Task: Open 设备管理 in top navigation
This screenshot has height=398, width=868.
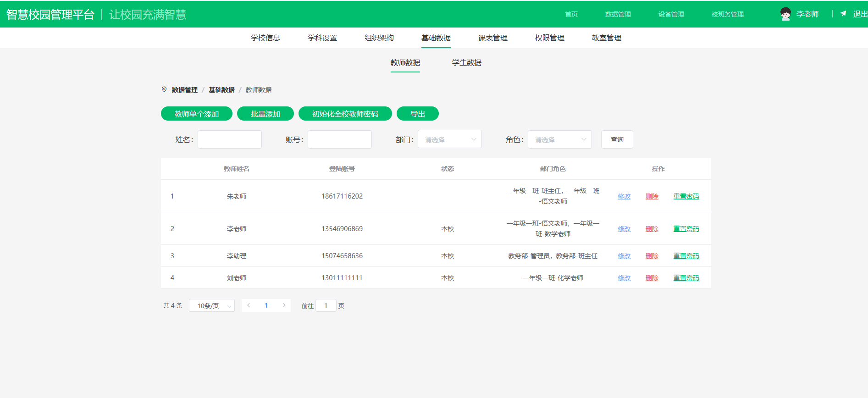Action: coord(671,14)
